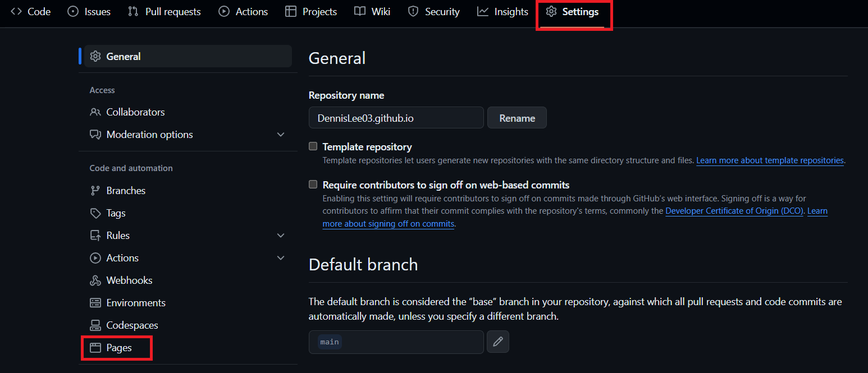Viewport: 868px width, 373px height.
Task: Open the Security tab
Action: (x=433, y=12)
